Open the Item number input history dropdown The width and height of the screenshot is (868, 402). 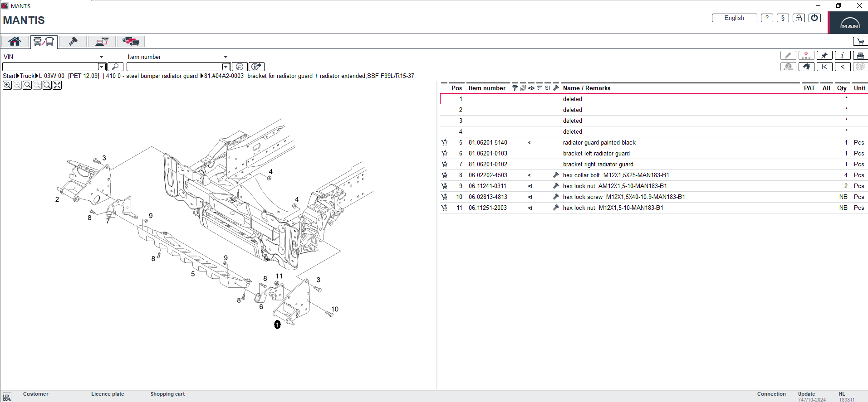pos(226,67)
